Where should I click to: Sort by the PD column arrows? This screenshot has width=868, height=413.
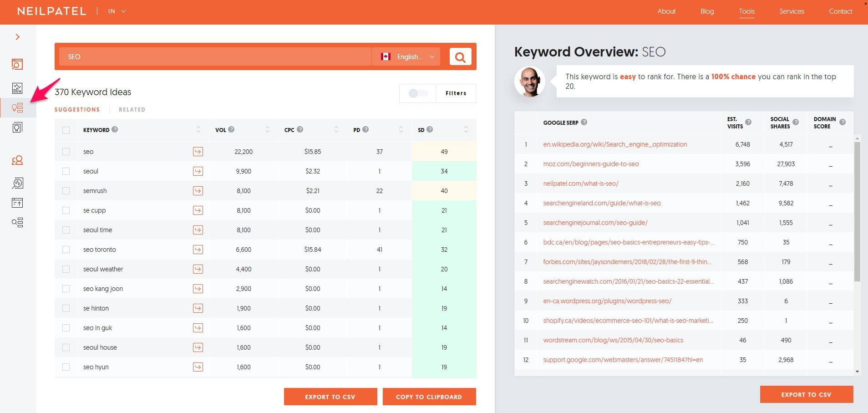pos(401,130)
